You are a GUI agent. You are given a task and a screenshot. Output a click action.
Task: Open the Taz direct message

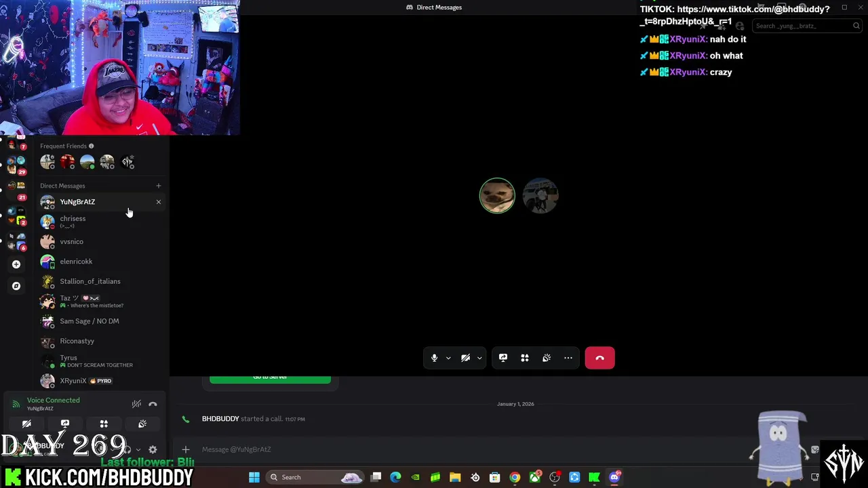pos(102,301)
